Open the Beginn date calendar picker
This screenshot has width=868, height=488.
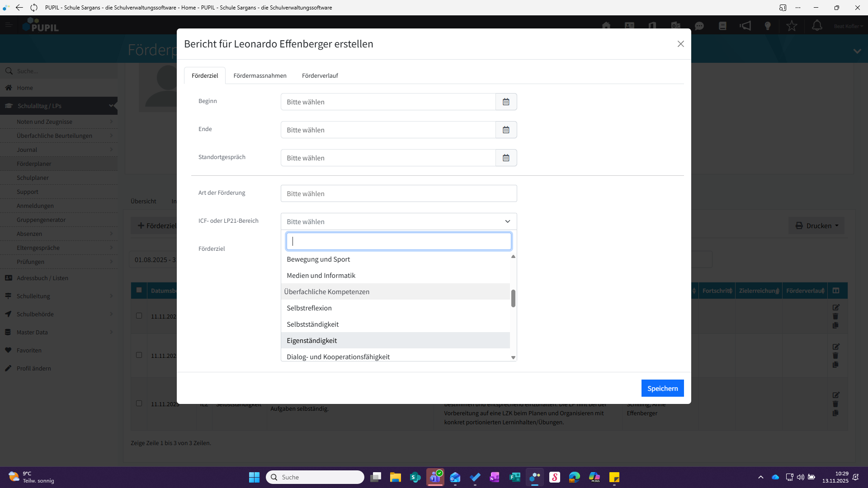click(x=506, y=102)
